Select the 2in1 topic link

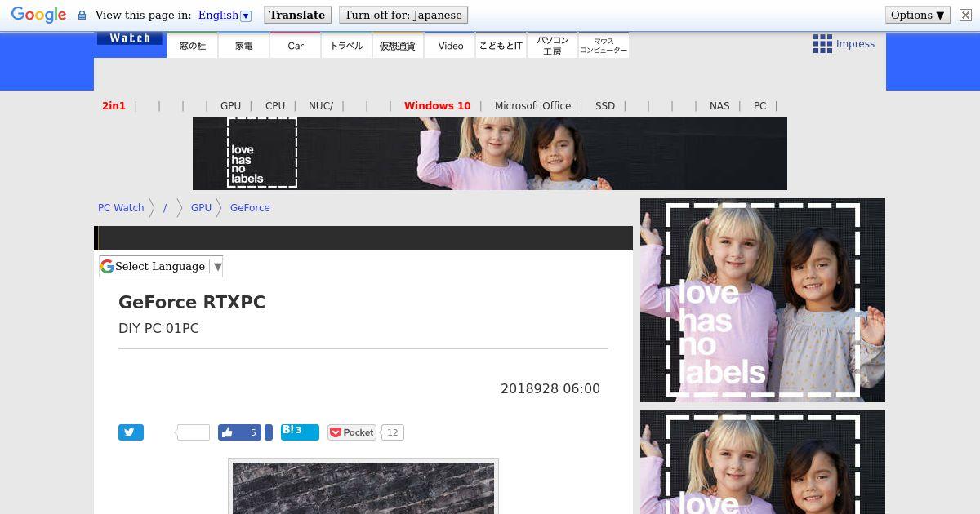[114, 106]
